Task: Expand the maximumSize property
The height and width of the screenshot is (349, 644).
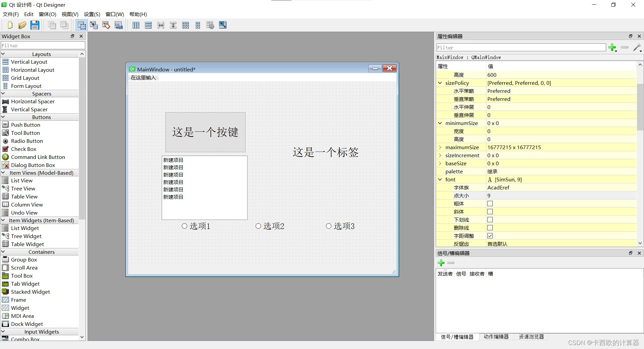Action: (x=440, y=147)
